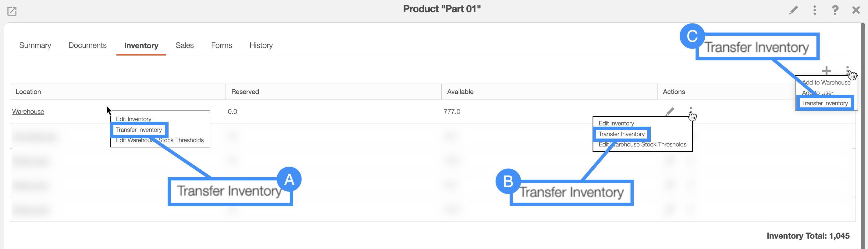Choose Transfer Inventory in top-right menu

click(824, 103)
